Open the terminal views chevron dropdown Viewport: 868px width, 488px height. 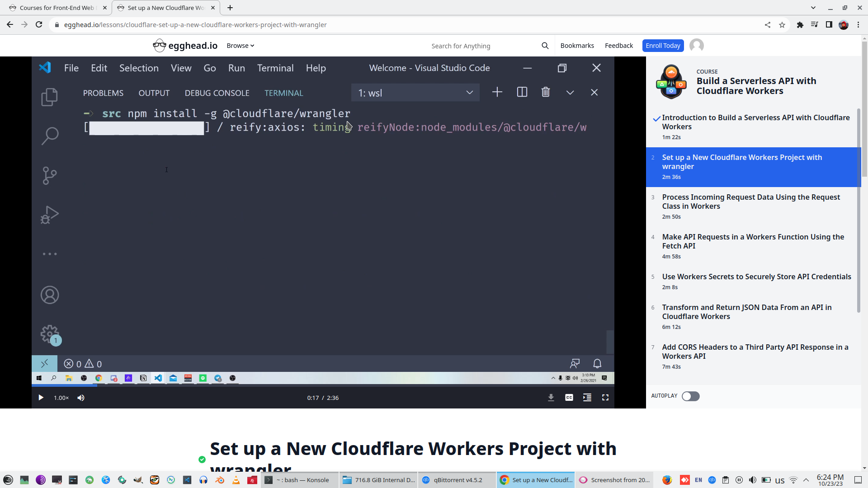point(570,92)
